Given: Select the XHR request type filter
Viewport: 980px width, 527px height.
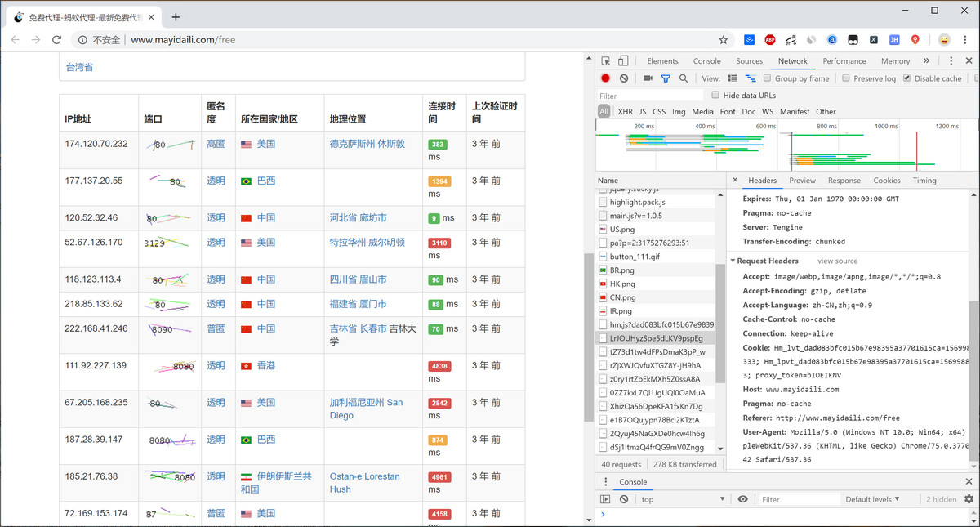Looking at the screenshot, I should pos(625,112).
